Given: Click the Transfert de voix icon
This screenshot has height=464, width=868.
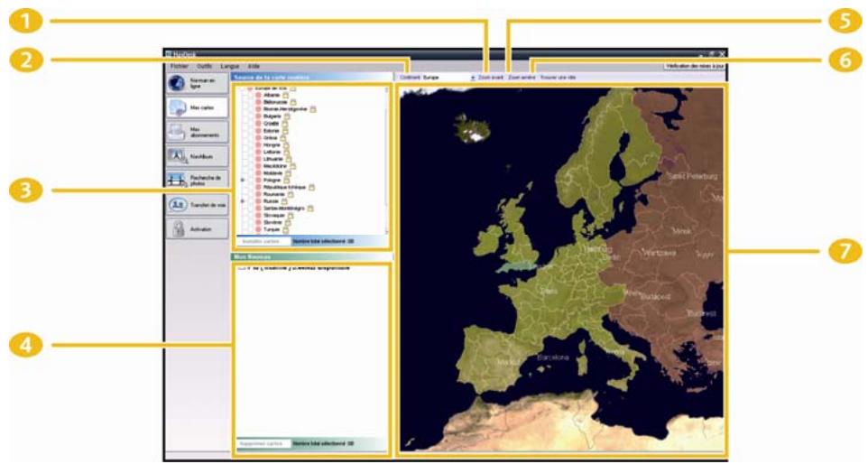Looking at the screenshot, I should click(178, 205).
